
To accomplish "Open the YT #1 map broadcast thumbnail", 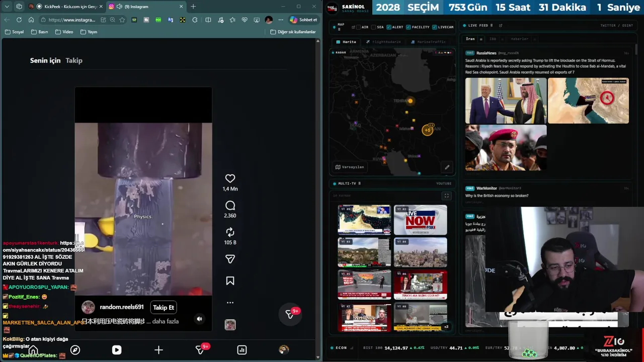I will (364, 220).
